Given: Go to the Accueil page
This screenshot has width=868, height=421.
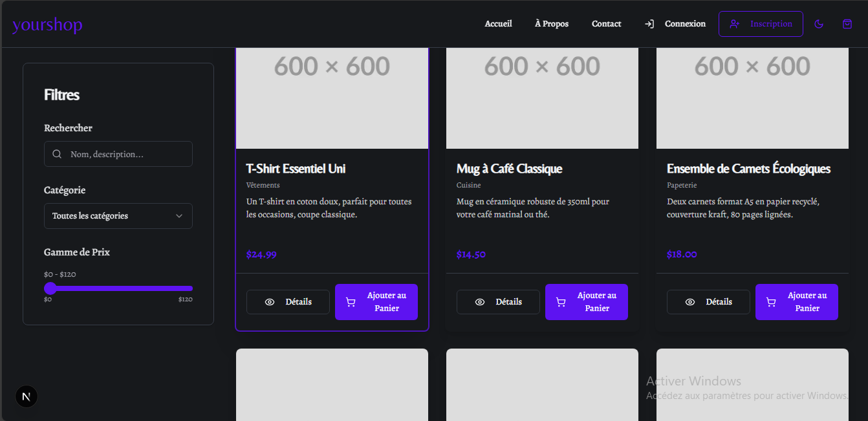Looking at the screenshot, I should click(498, 24).
